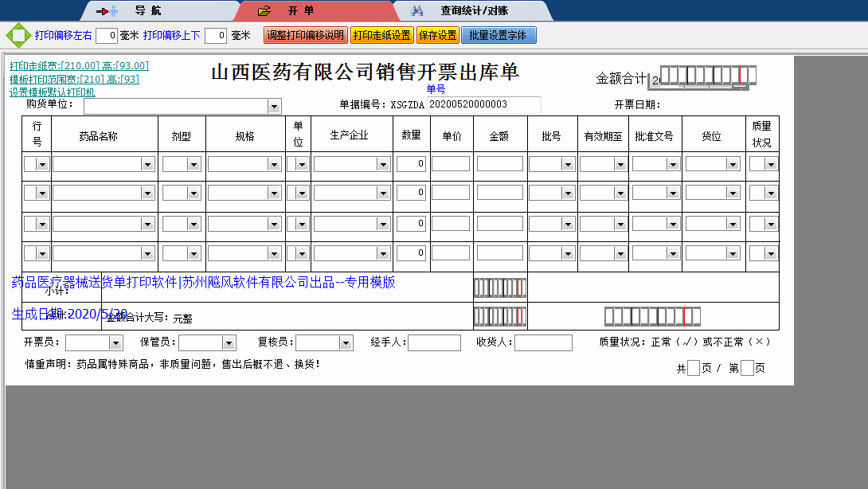
Task: Click the green print offset direction icon
Action: coord(18,36)
